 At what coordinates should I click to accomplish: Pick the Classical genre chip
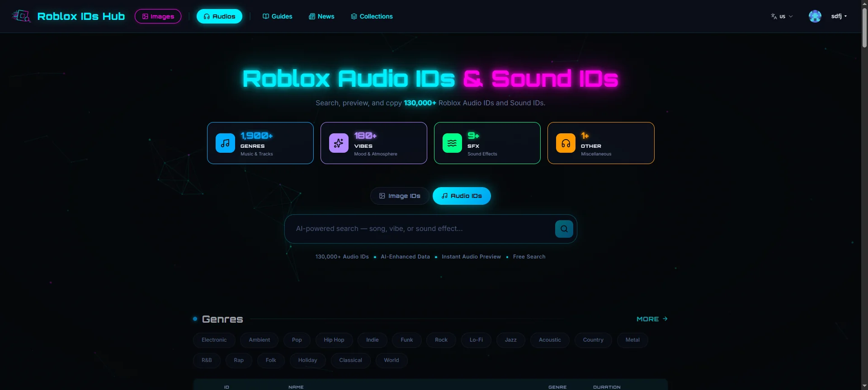coord(351,360)
